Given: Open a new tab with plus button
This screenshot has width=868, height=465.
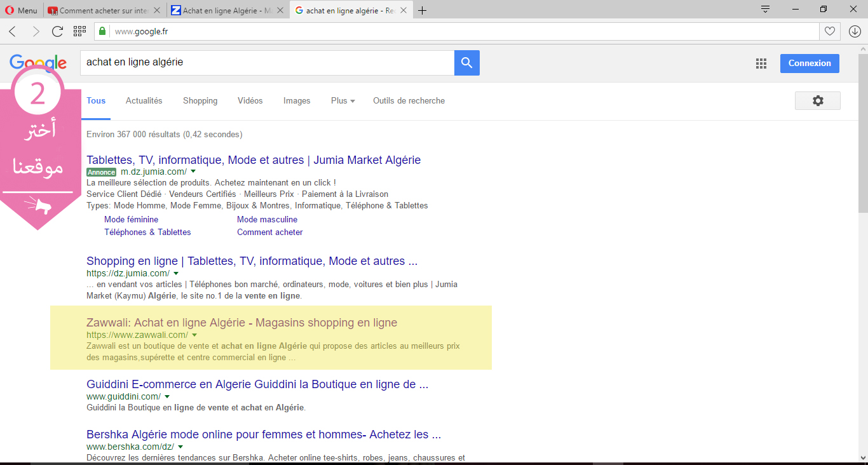Looking at the screenshot, I should (422, 10).
